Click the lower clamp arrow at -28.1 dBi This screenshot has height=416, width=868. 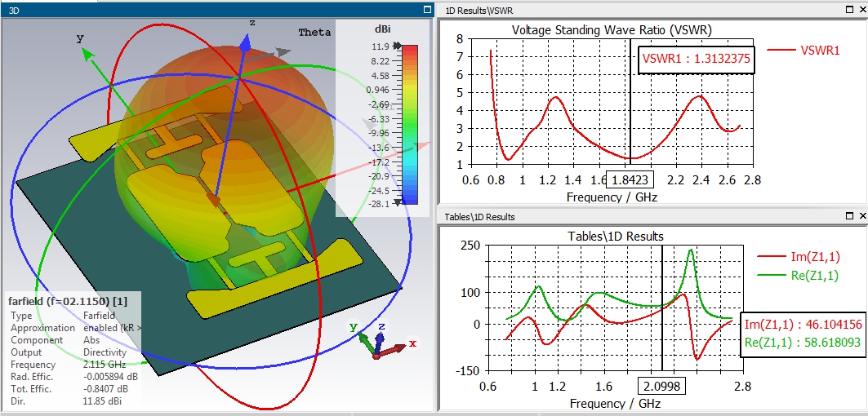pos(397,204)
